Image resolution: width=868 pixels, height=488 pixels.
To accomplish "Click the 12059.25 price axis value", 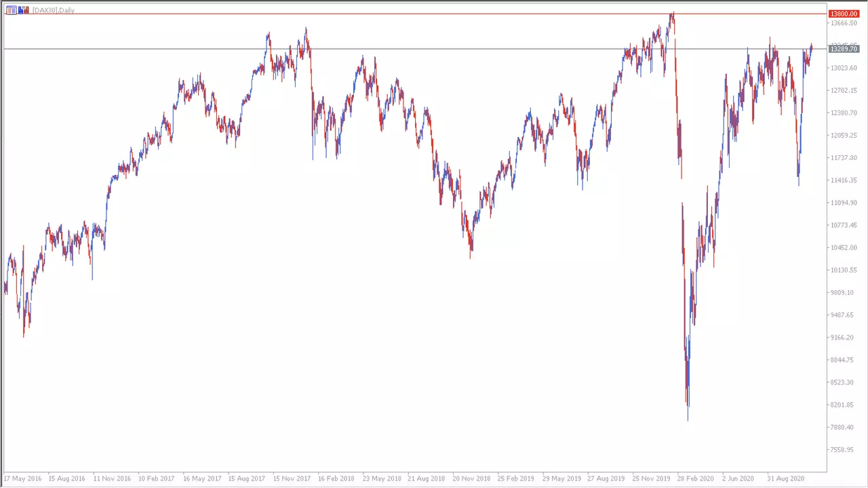I will (x=844, y=135).
